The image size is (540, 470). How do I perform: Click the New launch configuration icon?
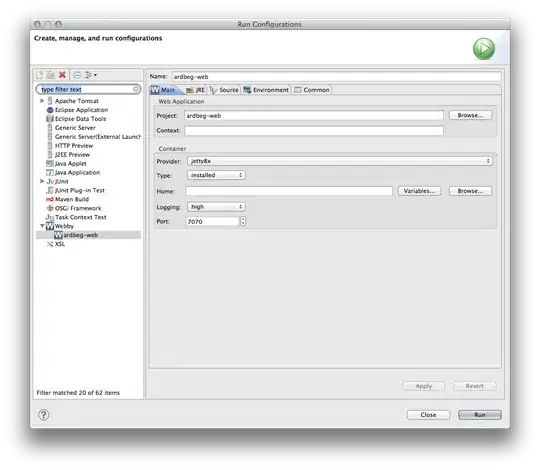pyautogui.click(x=40, y=75)
